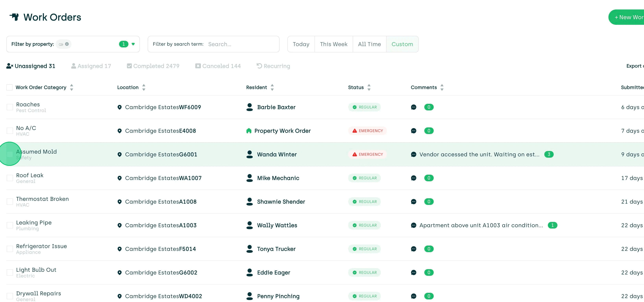Open the Completed 2479 tab
The height and width of the screenshot is (302, 644).
point(153,66)
